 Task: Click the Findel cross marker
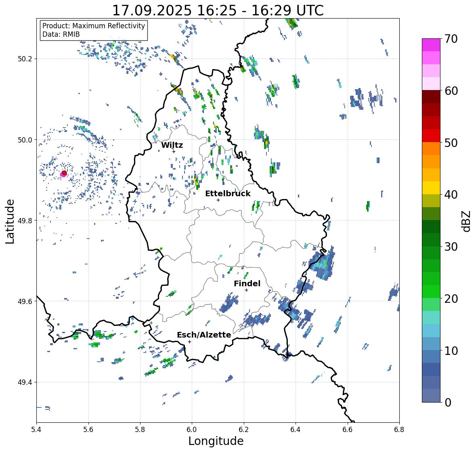tap(247, 290)
